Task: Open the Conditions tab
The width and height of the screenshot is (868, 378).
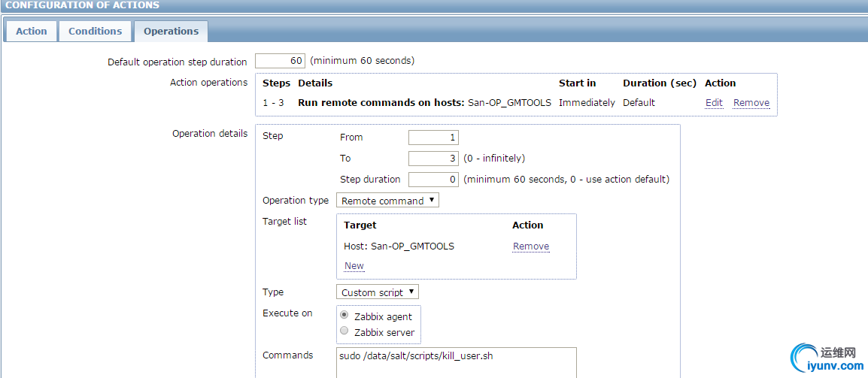Action: (x=95, y=32)
